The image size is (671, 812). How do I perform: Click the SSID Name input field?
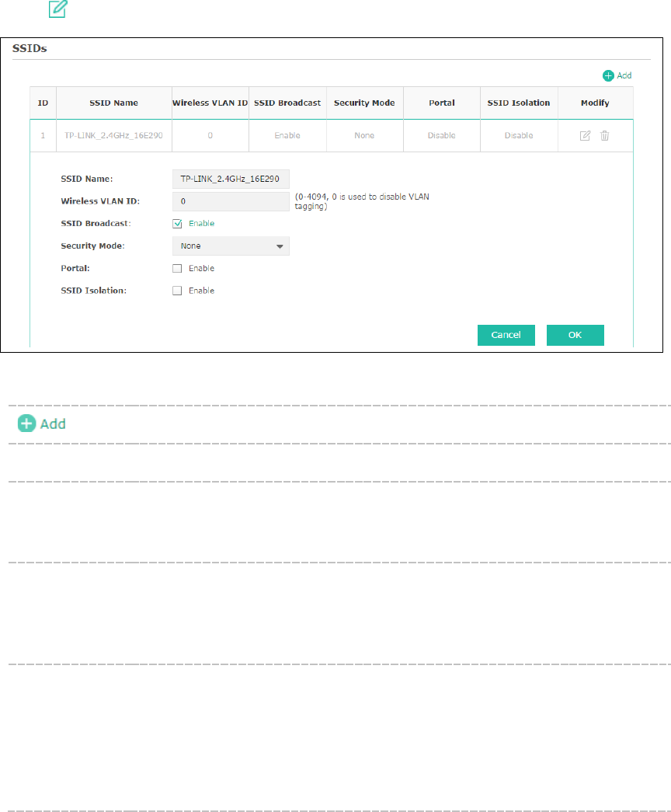[231, 179]
